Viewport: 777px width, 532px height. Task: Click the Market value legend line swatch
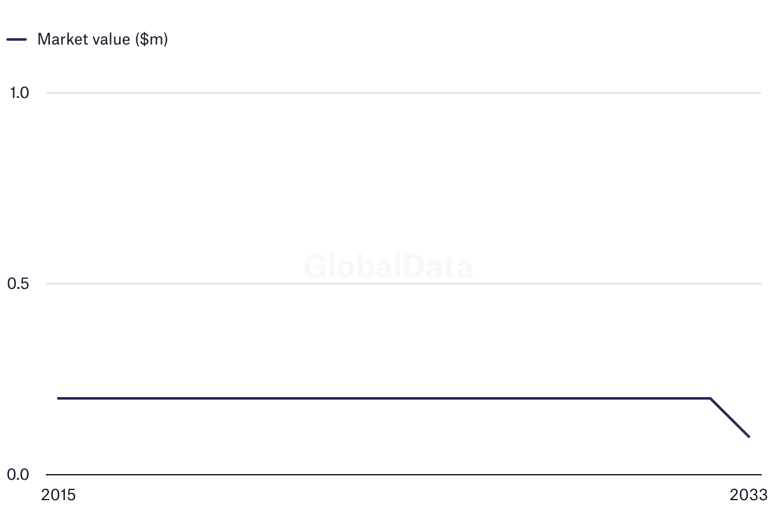(x=17, y=39)
